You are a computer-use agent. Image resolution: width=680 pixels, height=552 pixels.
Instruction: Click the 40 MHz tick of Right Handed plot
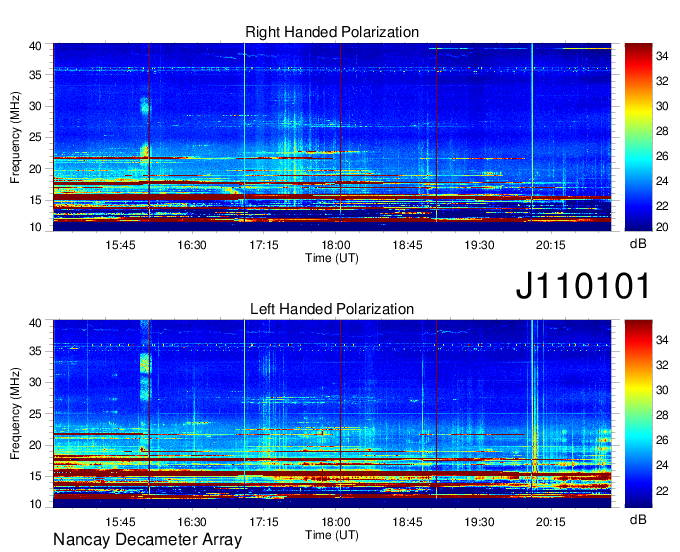[35, 46]
